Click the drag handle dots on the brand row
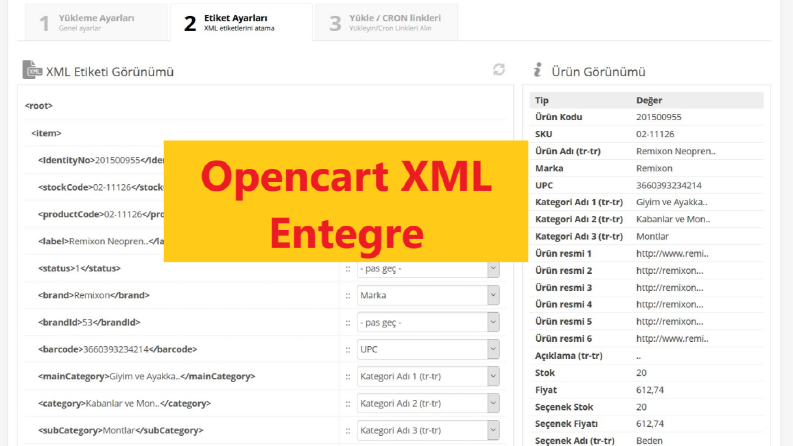The width and height of the screenshot is (793, 446). (x=347, y=296)
